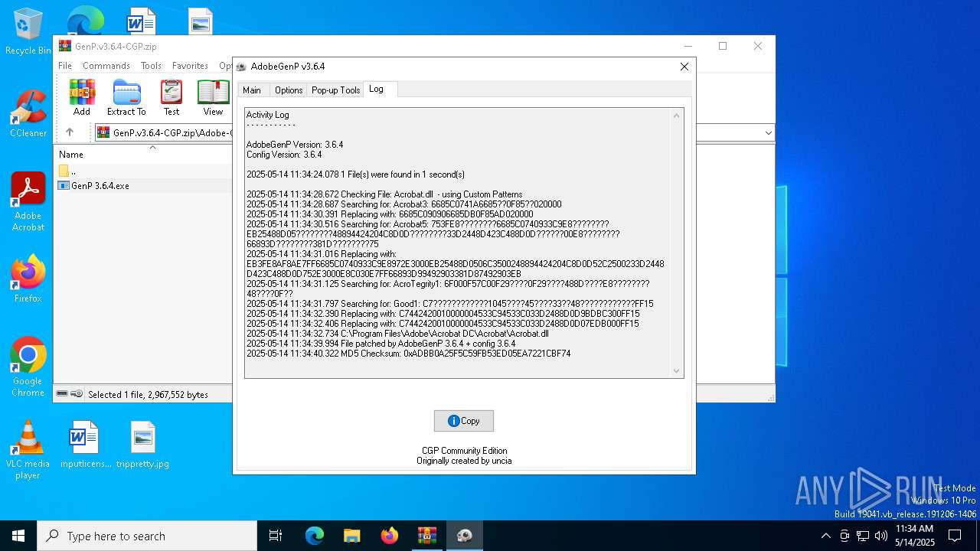Viewport: 980px width, 551px height.
Task: Click 'File patched by AdobeGenP' log line
Action: [381, 344]
